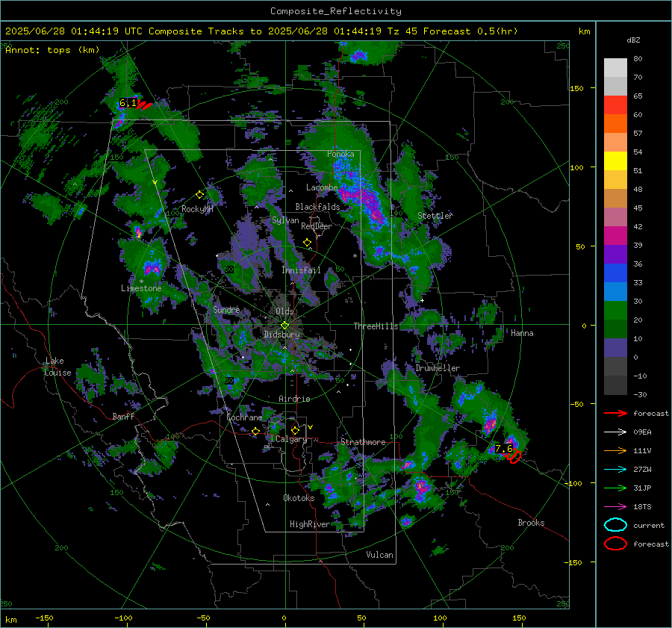
Task: Click the asterisk marker above Limestone
Action: click(141, 282)
